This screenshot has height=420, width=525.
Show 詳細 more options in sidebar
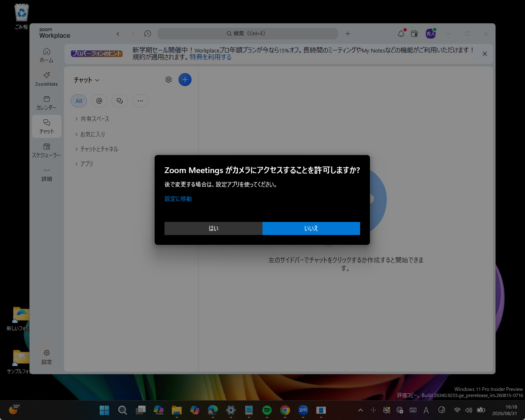click(47, 174)
